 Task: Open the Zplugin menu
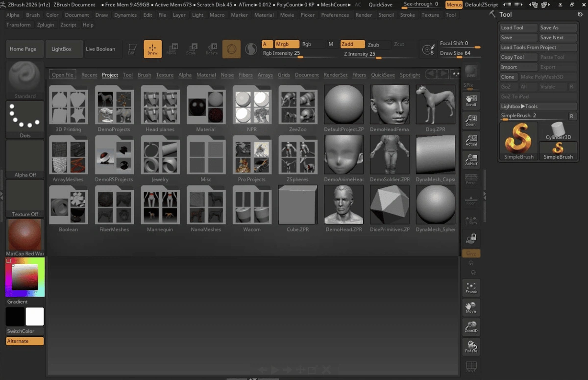point(45,25)
